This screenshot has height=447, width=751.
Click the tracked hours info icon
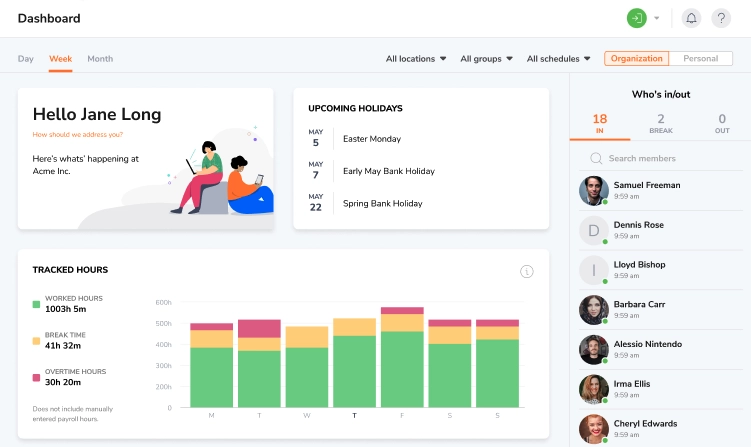[527, 272]
